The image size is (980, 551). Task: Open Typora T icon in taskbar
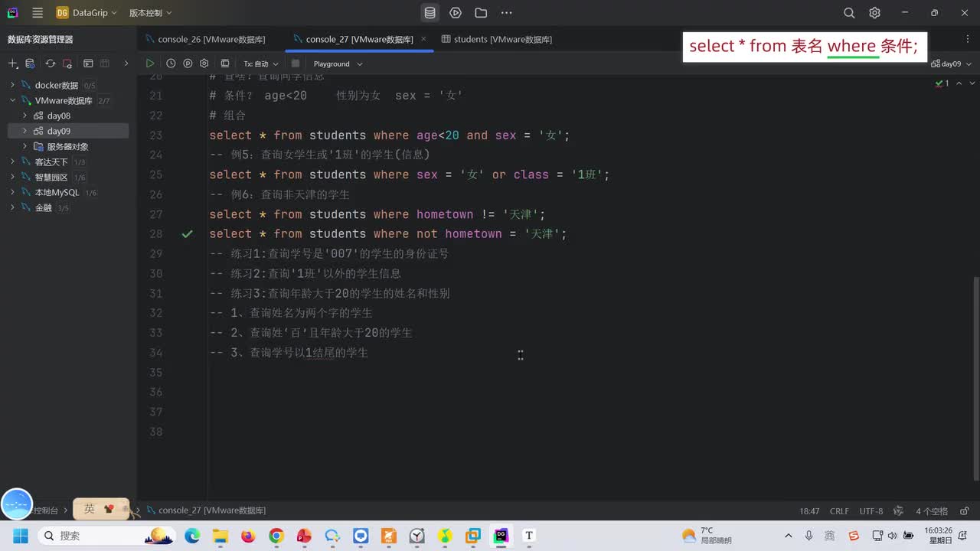[528, 536]
